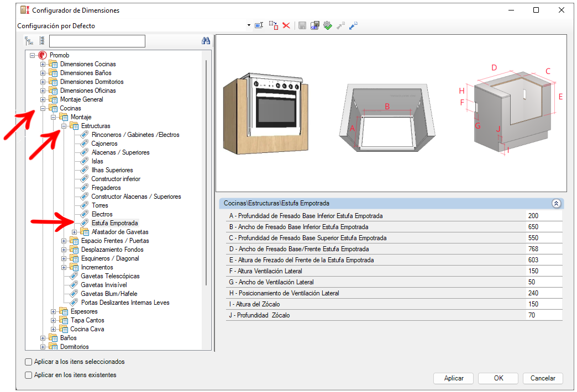Click the tag icon for Gavetas Telescópicas
577x392 pixels.
(74, 276)
